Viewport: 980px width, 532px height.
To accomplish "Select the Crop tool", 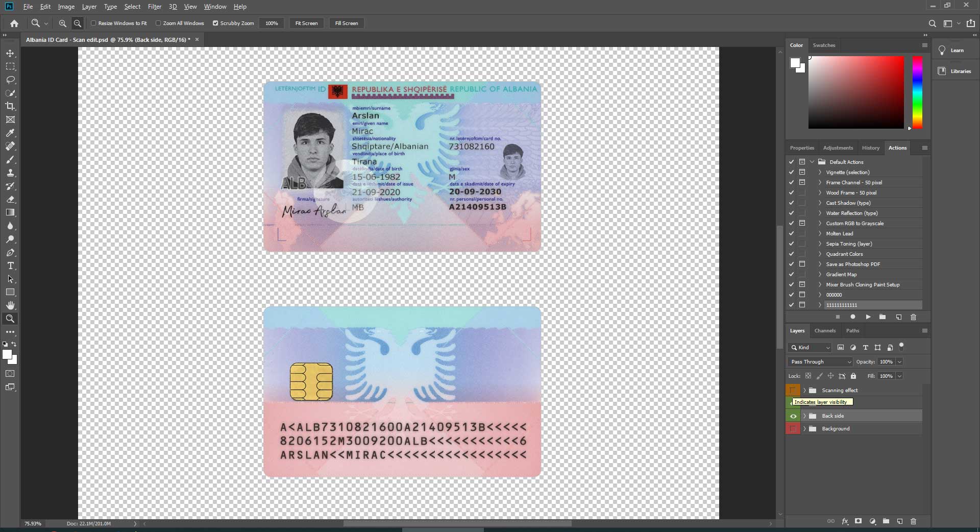I will (10, 107).
